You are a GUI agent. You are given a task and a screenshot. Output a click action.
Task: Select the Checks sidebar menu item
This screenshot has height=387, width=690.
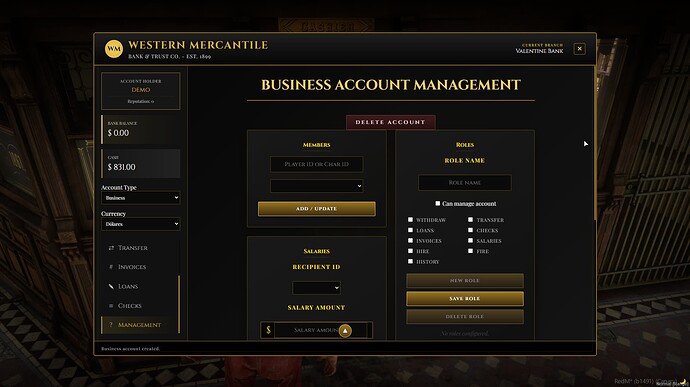click(140, 306)
